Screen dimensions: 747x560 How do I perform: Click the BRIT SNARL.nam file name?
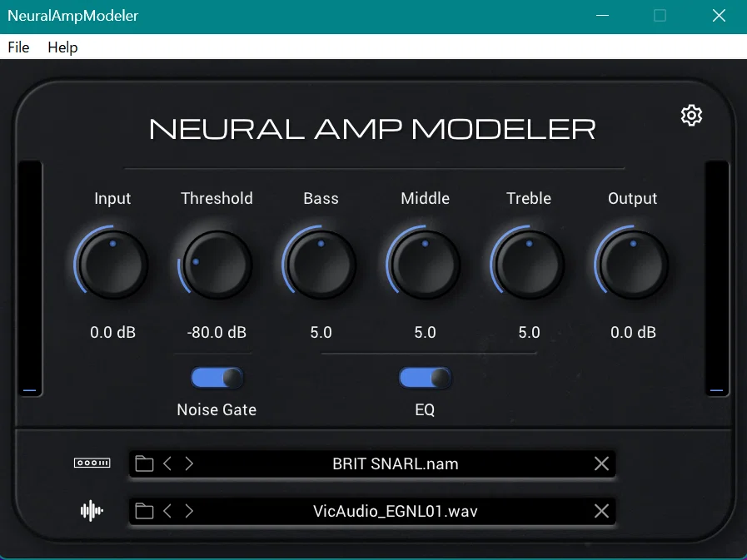[x=396, y=463]
